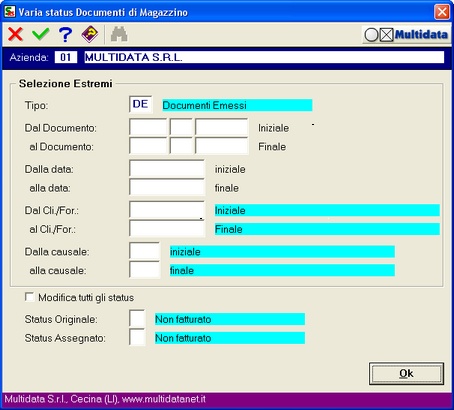The width and height of the screenshot is (454, 410).
Task: Click the purple diamond toolbar icon
Action: (x=90, y=34)
